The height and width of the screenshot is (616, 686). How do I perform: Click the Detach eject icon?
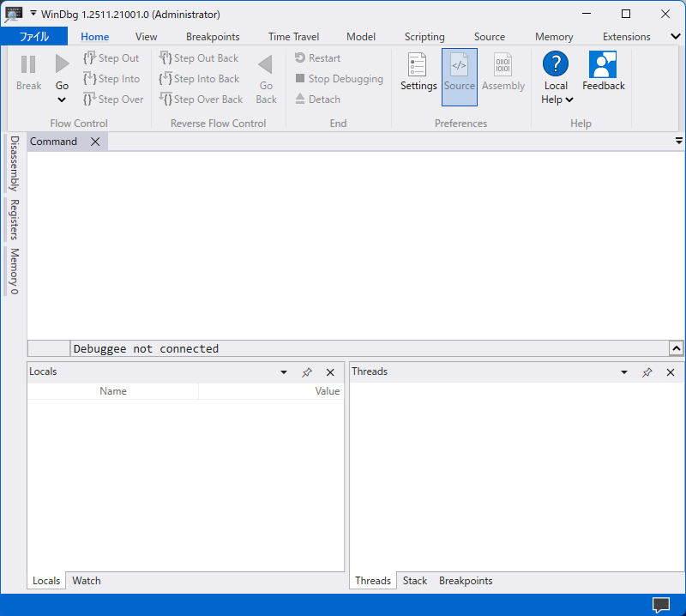click(x=299, y=99)
